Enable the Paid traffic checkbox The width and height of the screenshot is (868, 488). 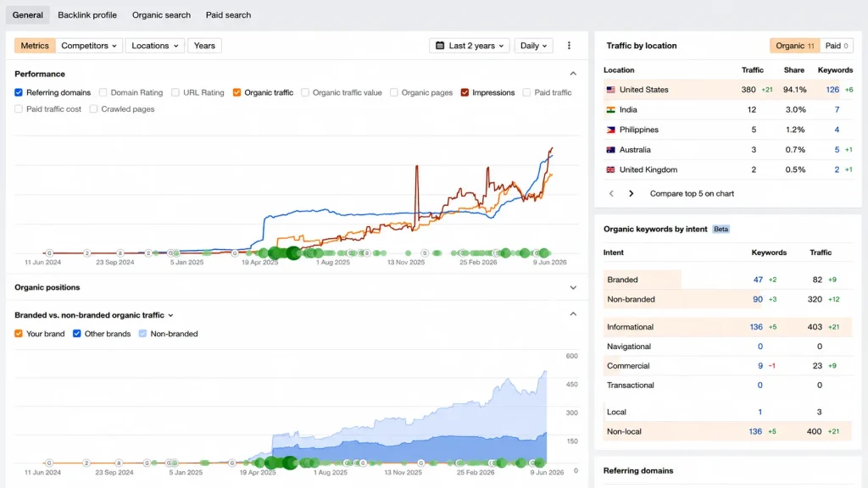(526, 92)
